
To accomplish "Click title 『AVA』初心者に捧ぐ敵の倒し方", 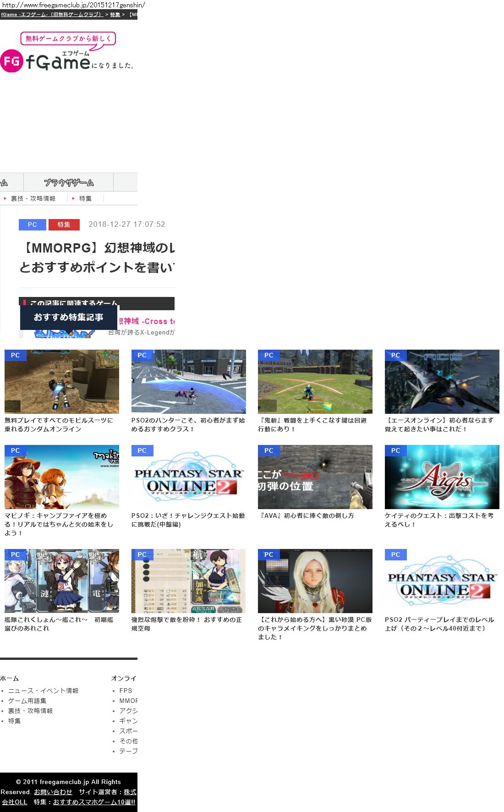I will click(306, 516).
